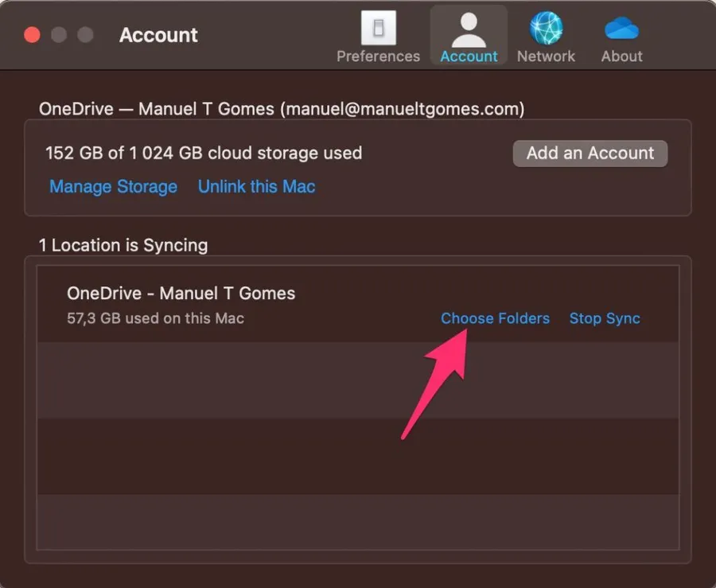Open the Network globe icon
This screenshot has width=716, height=588.
[546, 28]
